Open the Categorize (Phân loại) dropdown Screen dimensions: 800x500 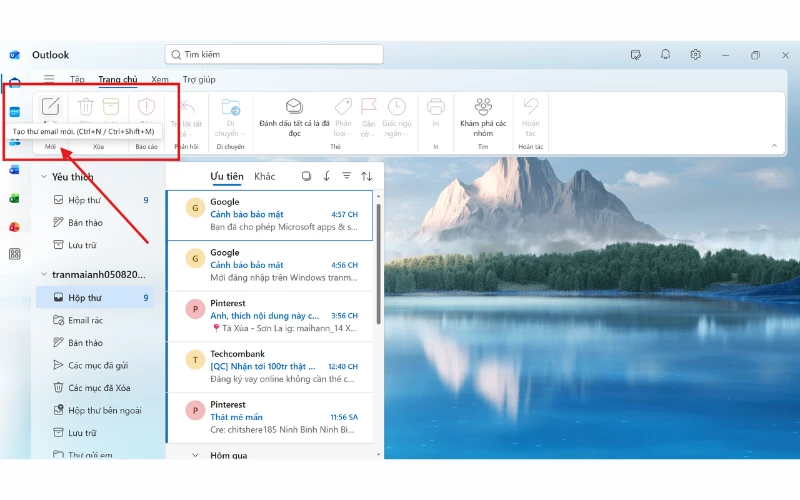(x=343, y=118)
